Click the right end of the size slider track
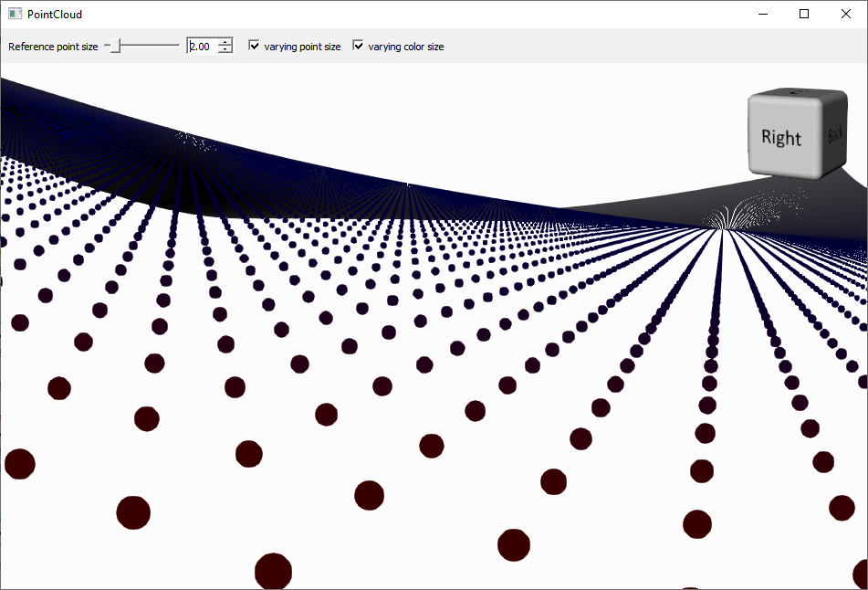Screen dimensions: 868x590 [177, 46]
